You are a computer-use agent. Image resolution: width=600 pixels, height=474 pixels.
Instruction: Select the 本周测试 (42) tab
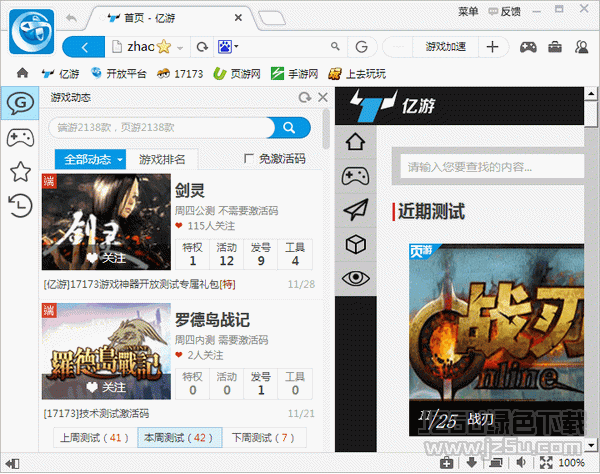point(179,438)
